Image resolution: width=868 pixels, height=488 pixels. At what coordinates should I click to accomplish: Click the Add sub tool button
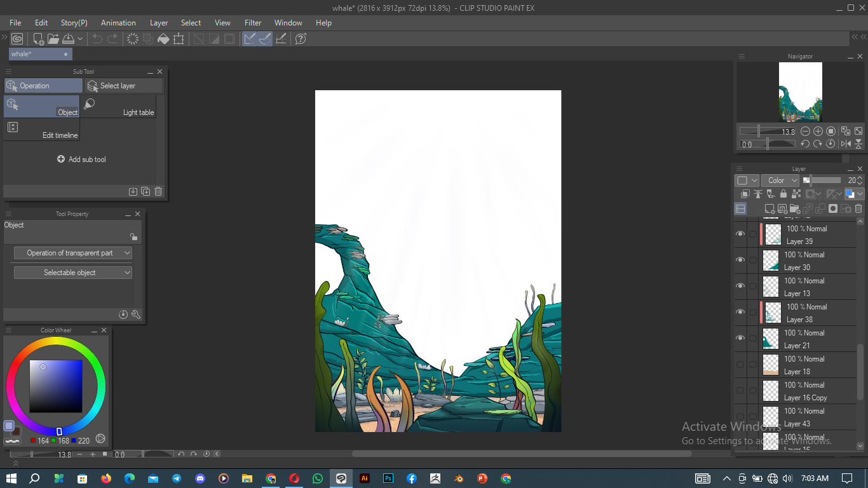click(81, 159)
